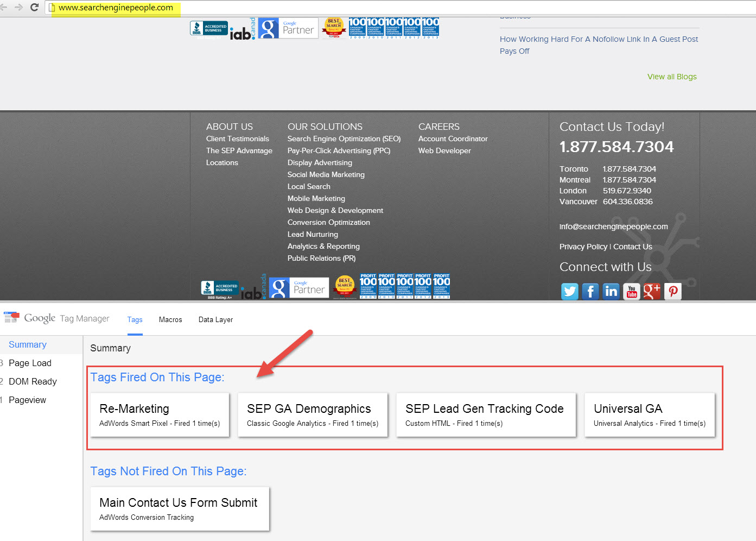Open the YouTube social icon
The height and width of the screenshot is (541, 756).
point(631,292)
